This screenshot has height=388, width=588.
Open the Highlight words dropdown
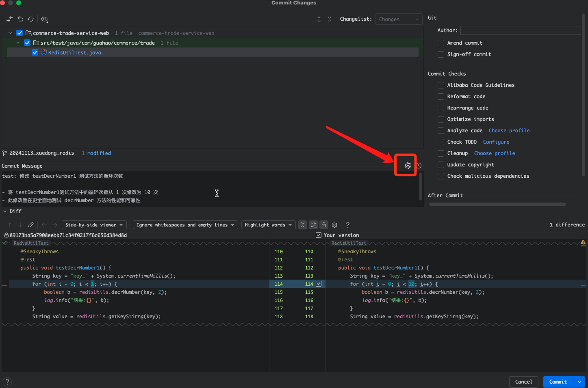(268, 225)
